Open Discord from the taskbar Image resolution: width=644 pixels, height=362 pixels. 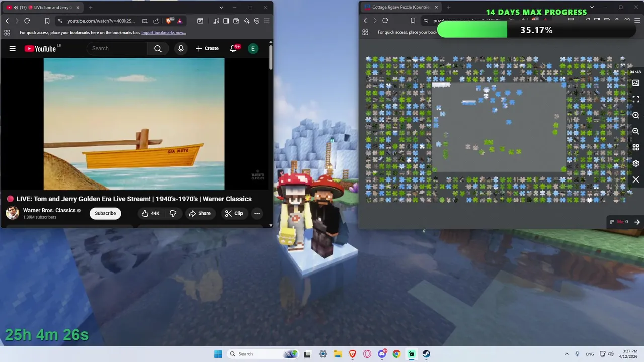tap(382, 354)
